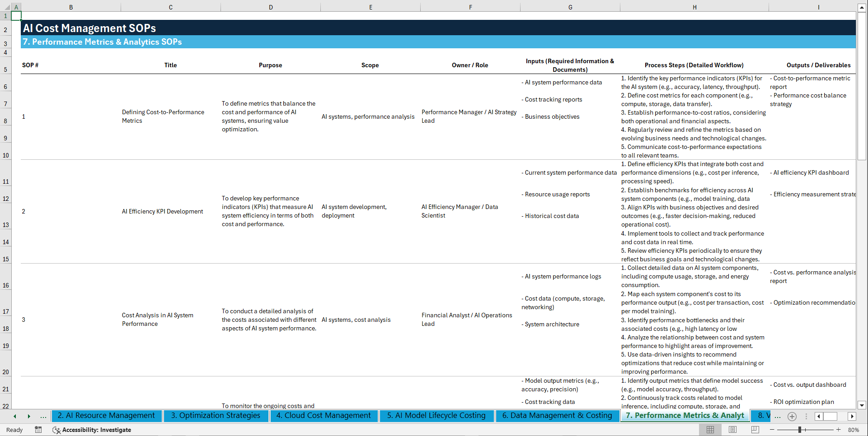
Task: Click the Zoom In plus icon
Action: [x=838, y=430]
